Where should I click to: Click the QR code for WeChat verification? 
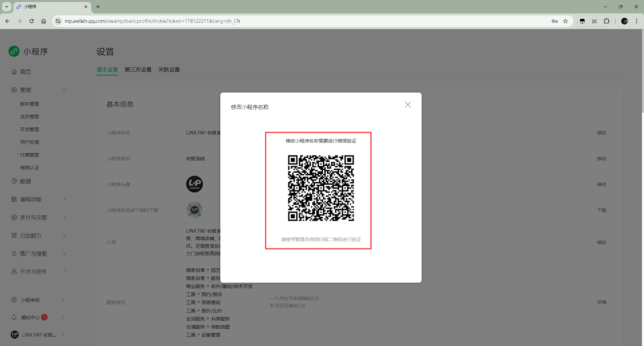pos(321,188)
